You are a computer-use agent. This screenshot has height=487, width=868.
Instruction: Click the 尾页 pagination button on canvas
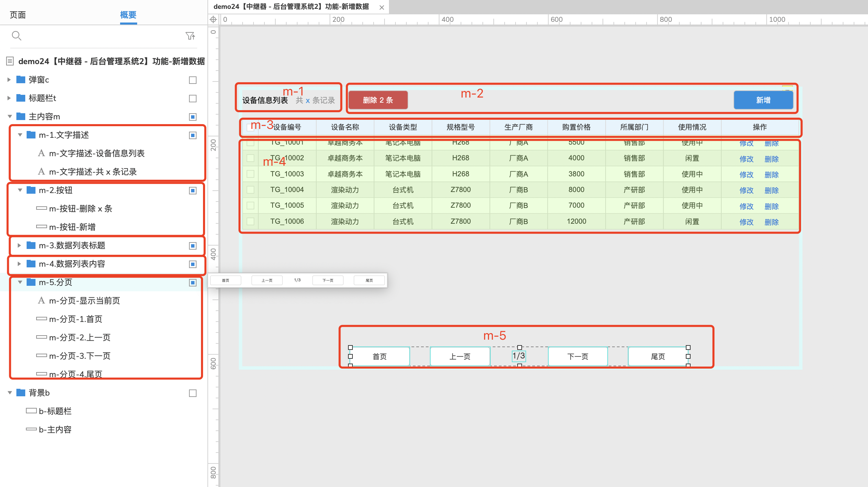point(658,356)
